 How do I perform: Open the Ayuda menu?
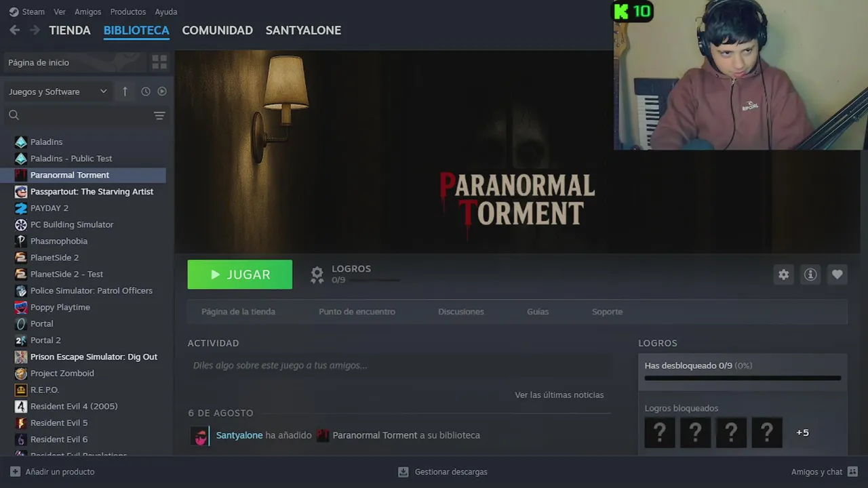pyautogui.click(x=166, y=12)
